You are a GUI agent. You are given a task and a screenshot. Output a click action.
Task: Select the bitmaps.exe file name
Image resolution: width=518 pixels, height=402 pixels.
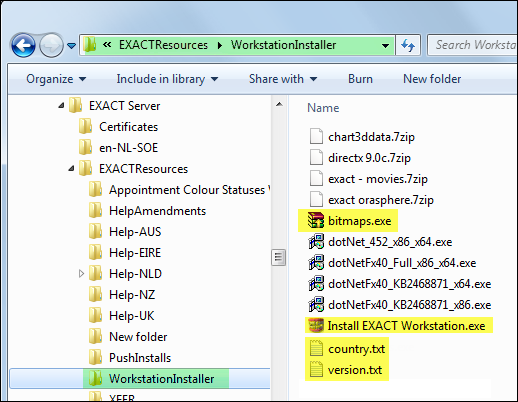coord(360,221)
